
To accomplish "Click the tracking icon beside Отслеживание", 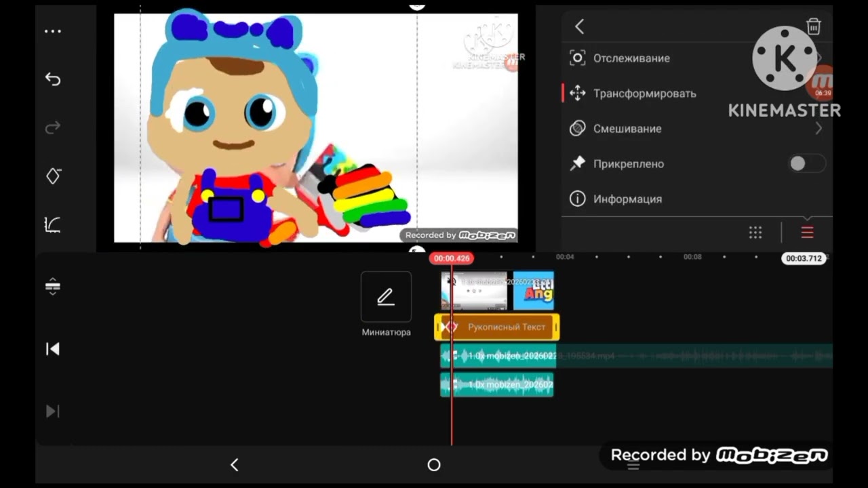I will [x=577, y=58].
